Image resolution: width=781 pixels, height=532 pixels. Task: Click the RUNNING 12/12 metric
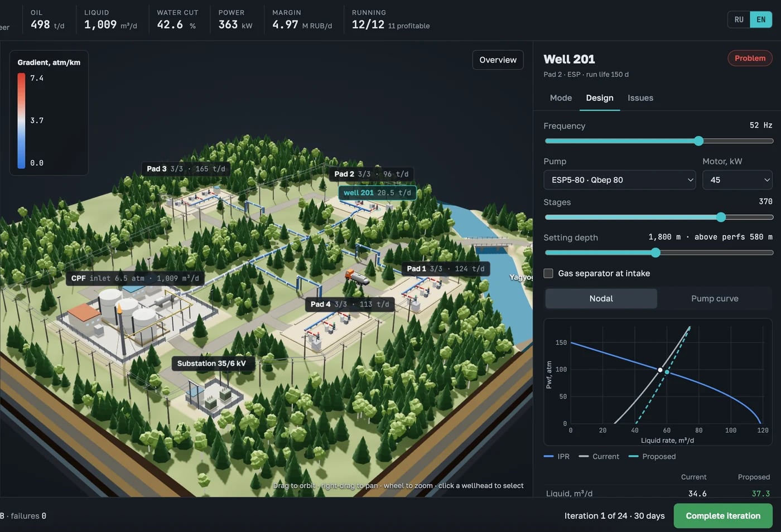pos(390,20)
